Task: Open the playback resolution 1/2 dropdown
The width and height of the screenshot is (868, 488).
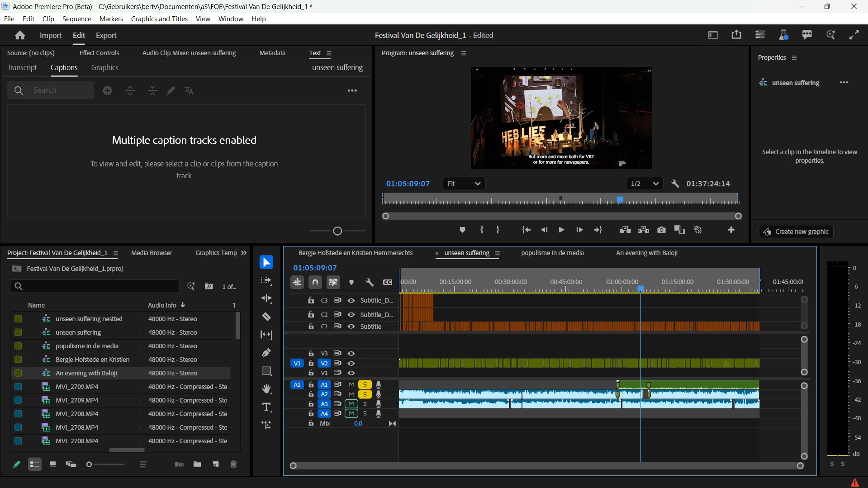Action: point(644,184)
